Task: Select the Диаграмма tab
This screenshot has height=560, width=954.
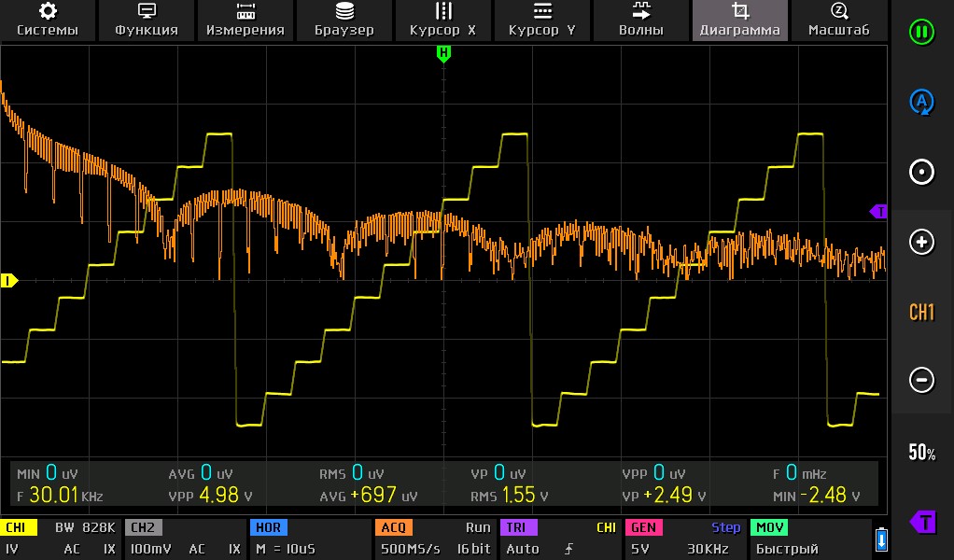Action: point(739,20)
